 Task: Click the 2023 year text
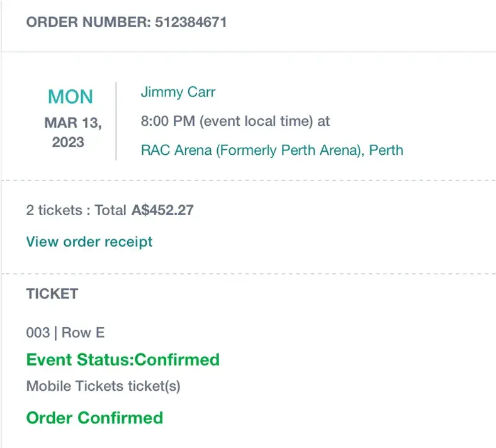click(x=68, y=142)
